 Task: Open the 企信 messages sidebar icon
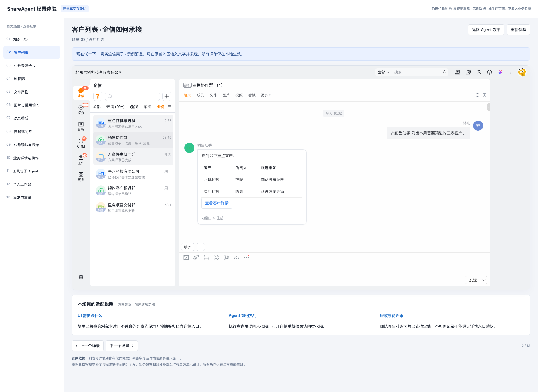point(81,92)
